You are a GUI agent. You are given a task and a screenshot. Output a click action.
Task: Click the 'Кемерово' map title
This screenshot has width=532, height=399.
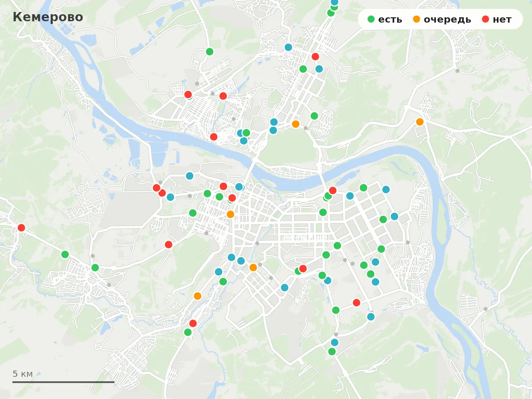tap(48, 17)
